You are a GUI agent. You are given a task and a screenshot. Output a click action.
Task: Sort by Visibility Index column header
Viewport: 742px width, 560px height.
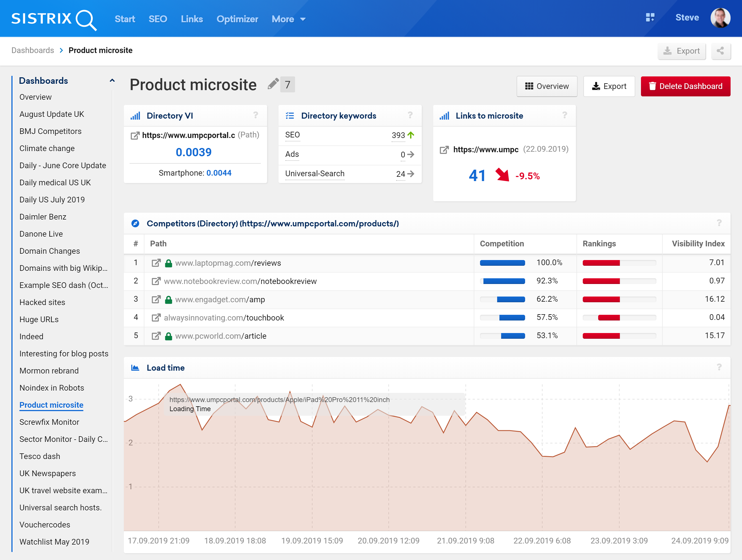pyautogui.click(x=698, y=244)
